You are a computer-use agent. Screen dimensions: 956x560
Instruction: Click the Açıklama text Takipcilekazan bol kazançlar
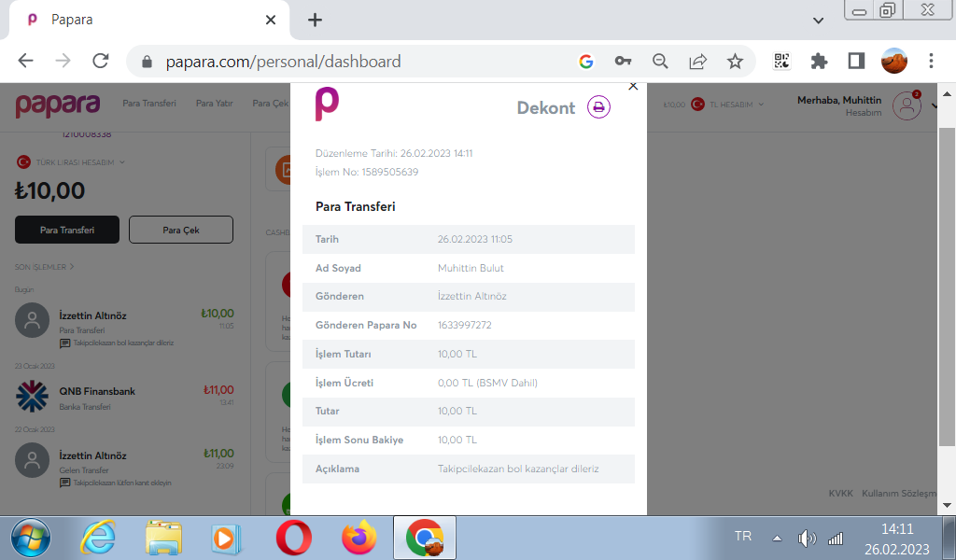[x=518, y=469]
